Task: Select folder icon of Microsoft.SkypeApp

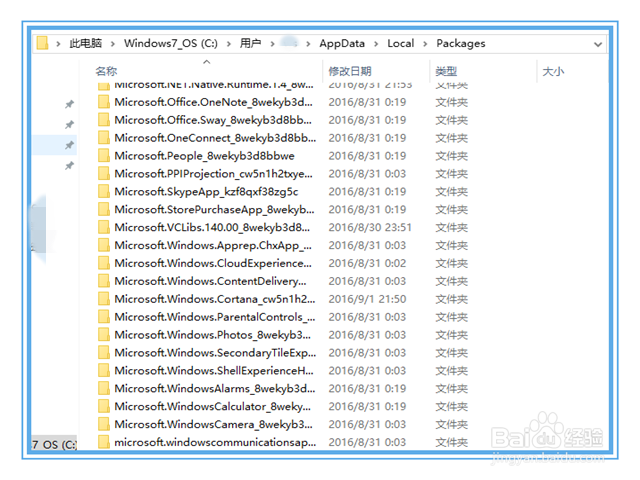Action: coord(104,191)
